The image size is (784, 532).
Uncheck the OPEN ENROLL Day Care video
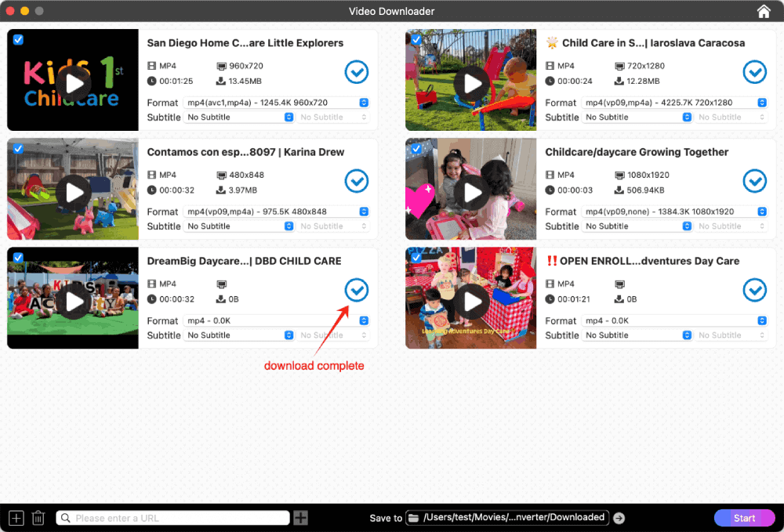tap(416, 257)
